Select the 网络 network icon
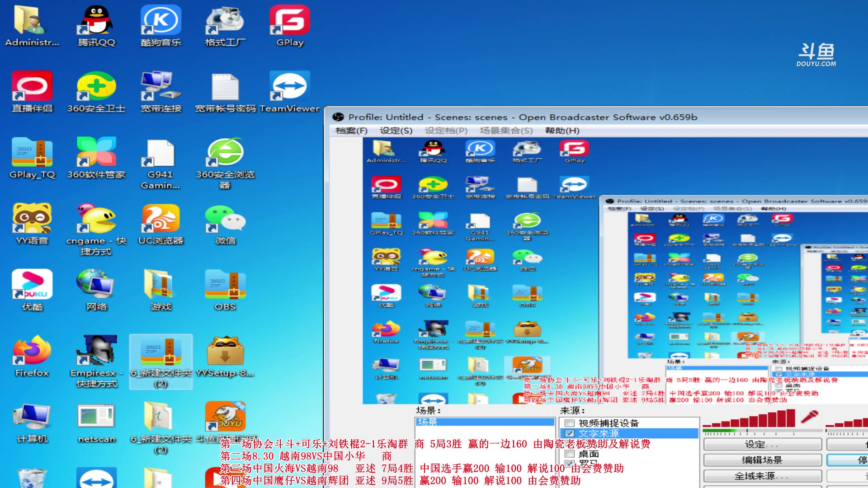Screen dimensions: 868x488 tap(96, 290)
